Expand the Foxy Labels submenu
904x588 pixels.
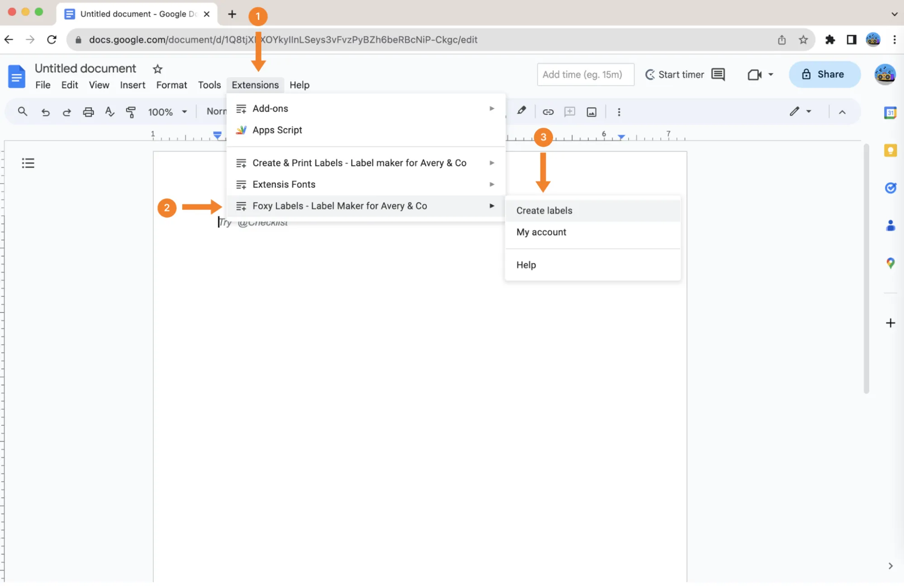coord(365,206)
